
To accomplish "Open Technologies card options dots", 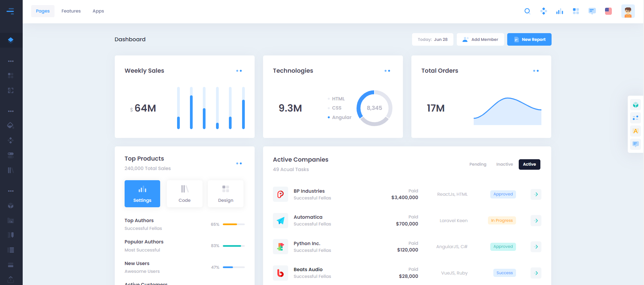I will [x=387, y=71].
